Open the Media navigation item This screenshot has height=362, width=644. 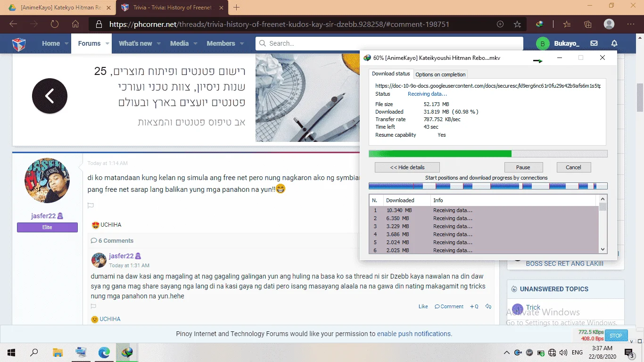coord(179,43)
